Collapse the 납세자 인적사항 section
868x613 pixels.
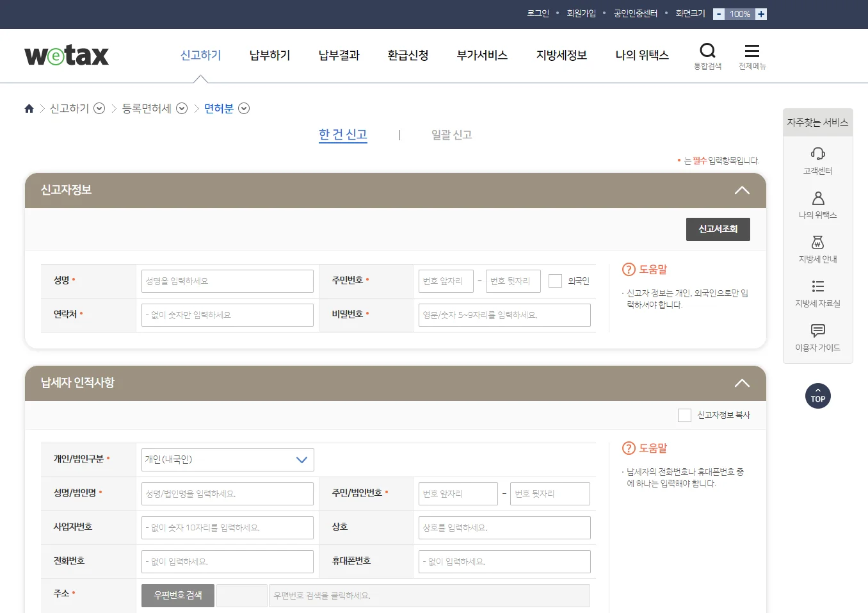(x=741, y=383)
